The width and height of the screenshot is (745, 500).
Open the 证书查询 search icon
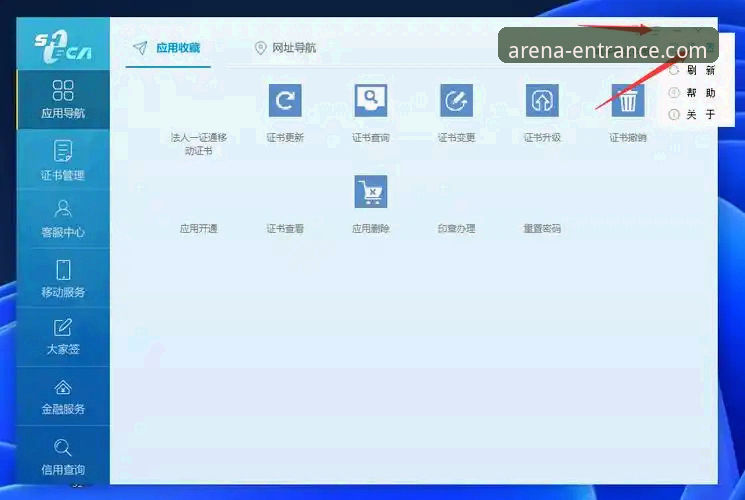pyautogui.click(x=371, y=101)
